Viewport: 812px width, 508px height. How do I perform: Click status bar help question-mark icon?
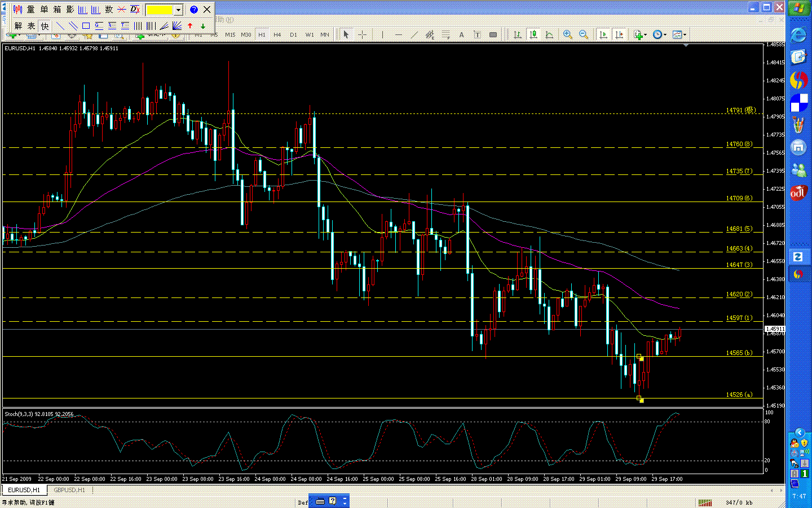click(333, 501)
